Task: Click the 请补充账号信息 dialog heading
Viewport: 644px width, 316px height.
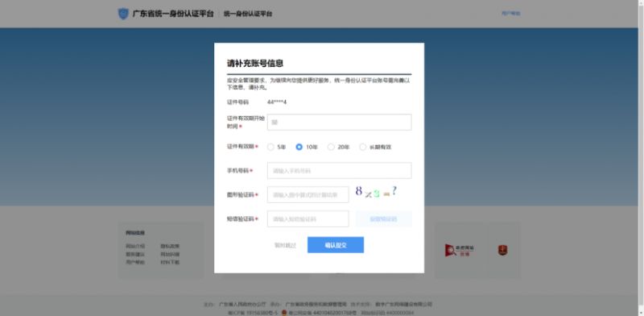Action: (x=255, y=64)
